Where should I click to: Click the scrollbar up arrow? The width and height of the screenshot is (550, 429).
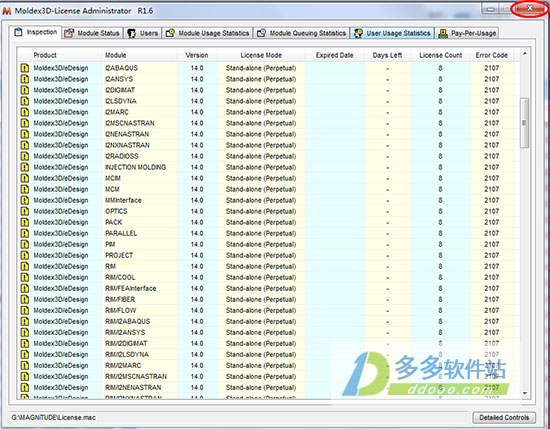525,54
